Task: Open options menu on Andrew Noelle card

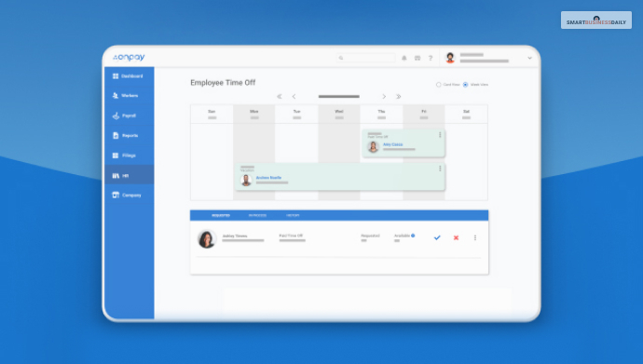Action: (440, 169)
